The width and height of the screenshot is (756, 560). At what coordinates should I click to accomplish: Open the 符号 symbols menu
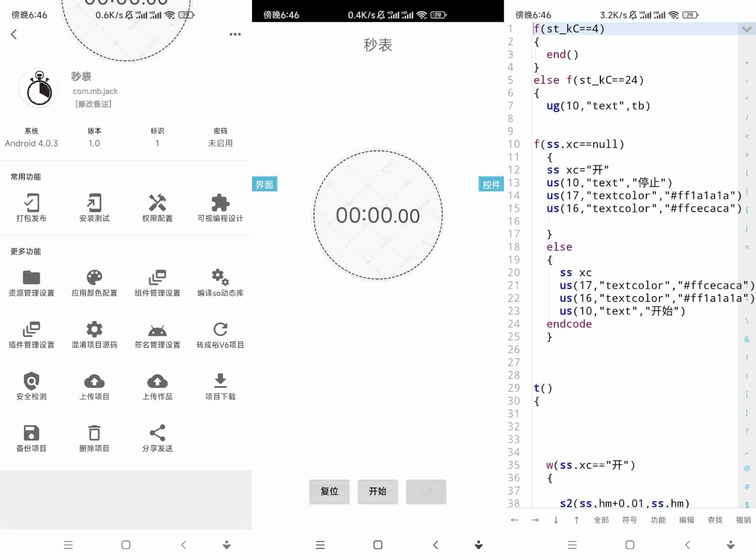click(x=629, y=520)
